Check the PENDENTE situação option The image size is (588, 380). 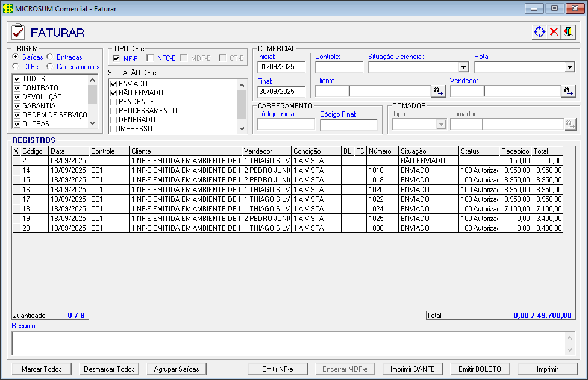tap(113, 102)
